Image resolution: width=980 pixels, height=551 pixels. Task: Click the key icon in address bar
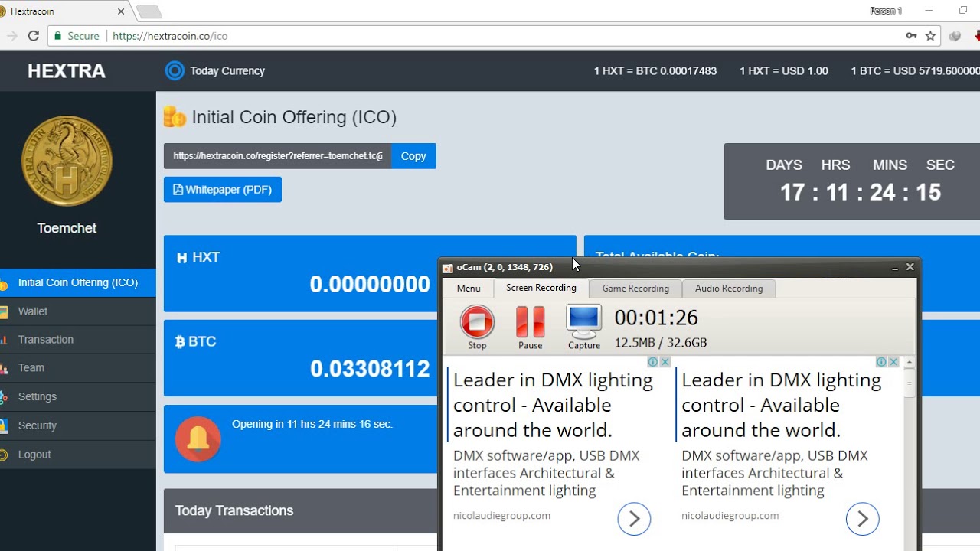[x=911, y=36]
